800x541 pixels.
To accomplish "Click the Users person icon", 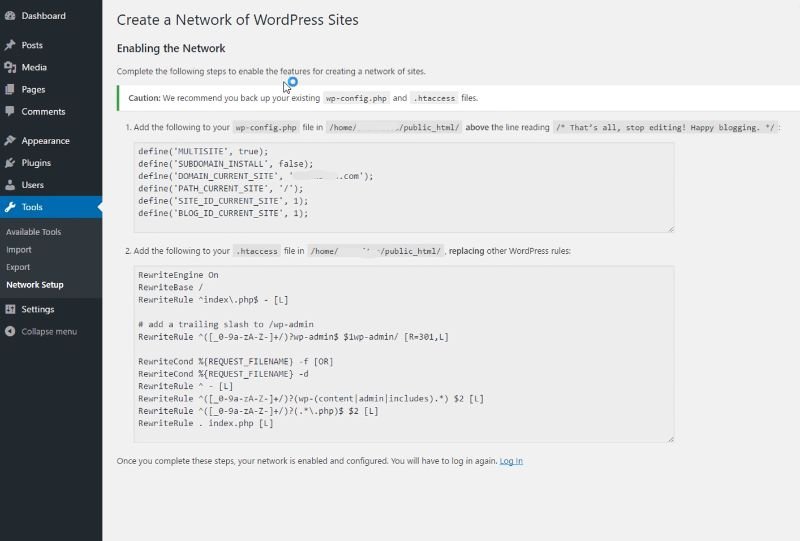I will tap(10, 185).
